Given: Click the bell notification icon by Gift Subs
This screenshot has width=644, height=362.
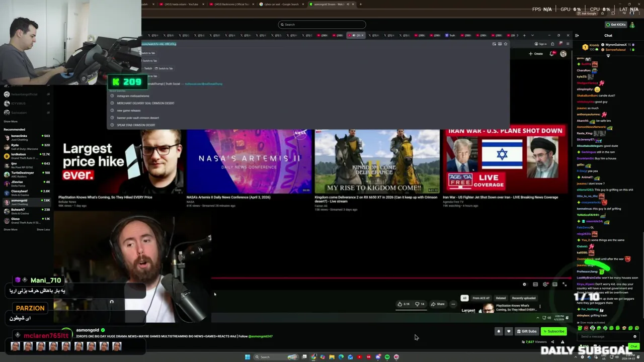Looking at the screenshot, I should 499,331.
